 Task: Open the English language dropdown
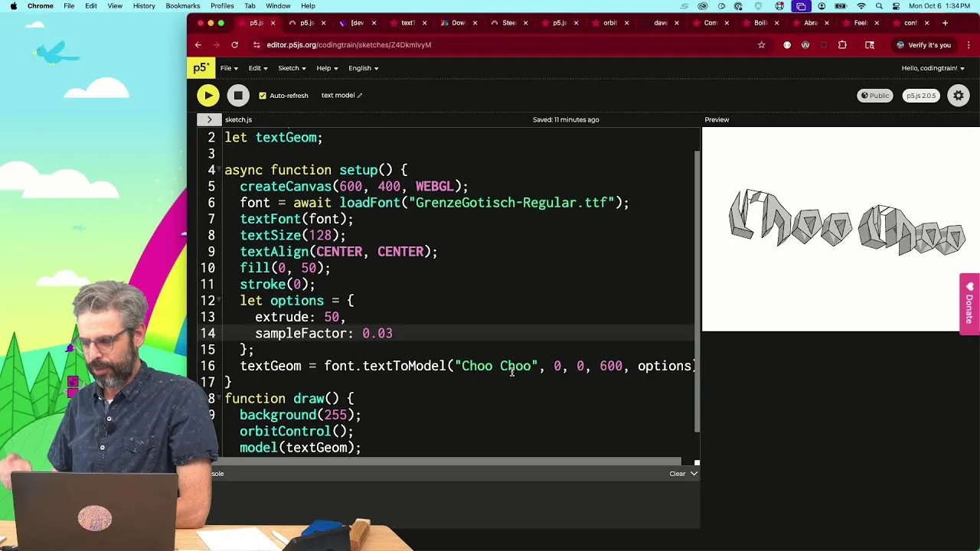point(363,68)
